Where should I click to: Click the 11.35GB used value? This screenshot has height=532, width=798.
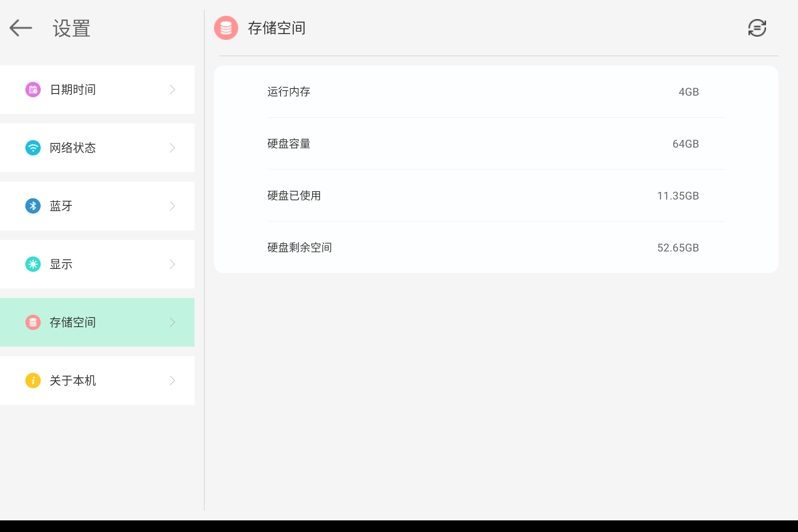tap(678, 196)
